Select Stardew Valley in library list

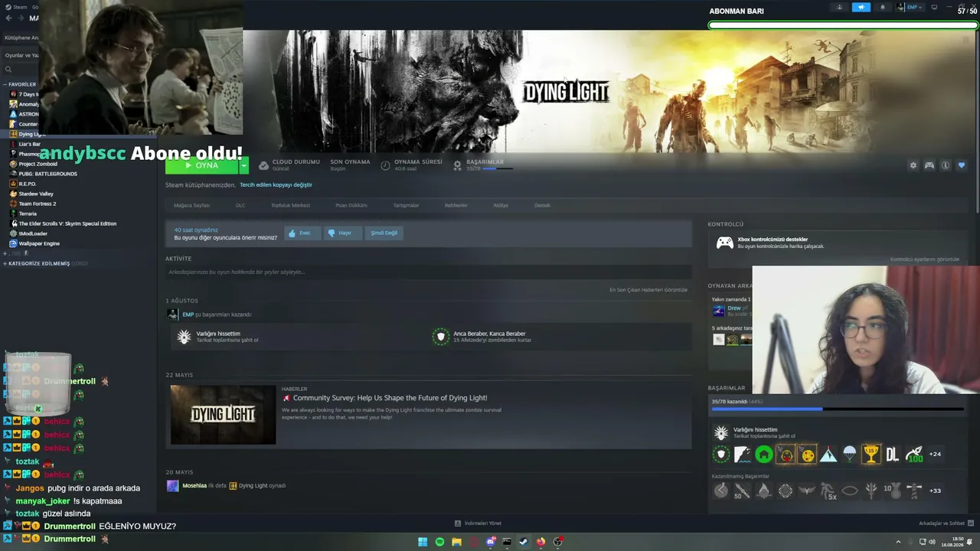(x=36, y=194)
